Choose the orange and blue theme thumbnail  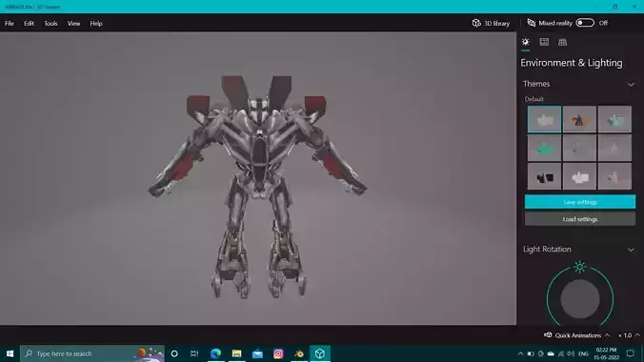click(x=579, y=119)
